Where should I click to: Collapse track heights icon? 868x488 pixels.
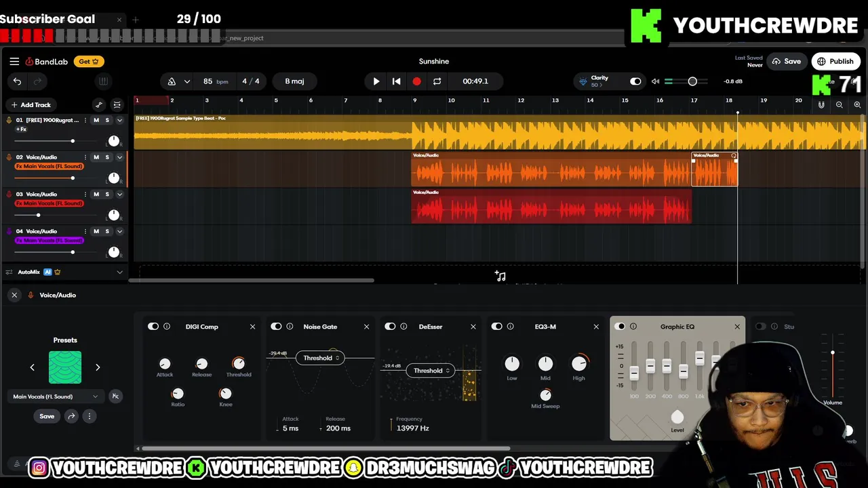point(117,104)
